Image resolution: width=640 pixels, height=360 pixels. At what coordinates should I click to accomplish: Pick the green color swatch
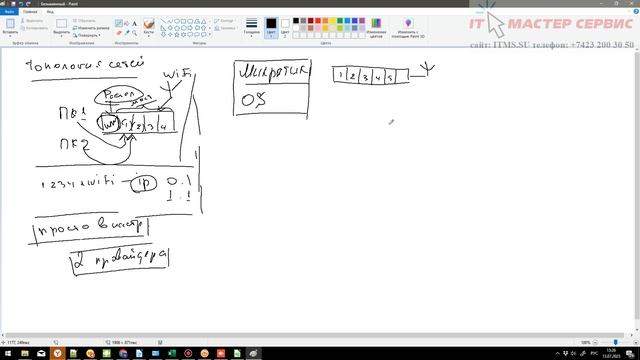click(340, 20)
